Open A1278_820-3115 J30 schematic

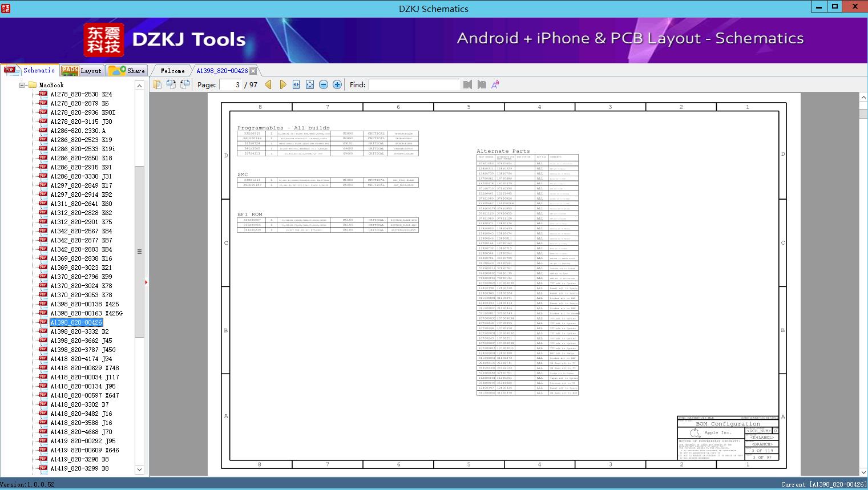pos(81,122)
